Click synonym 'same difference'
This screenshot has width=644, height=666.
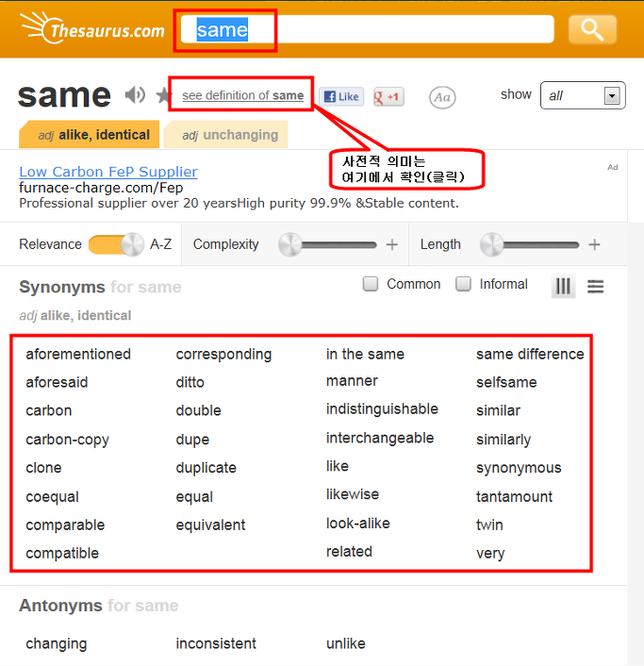(530, 354)
